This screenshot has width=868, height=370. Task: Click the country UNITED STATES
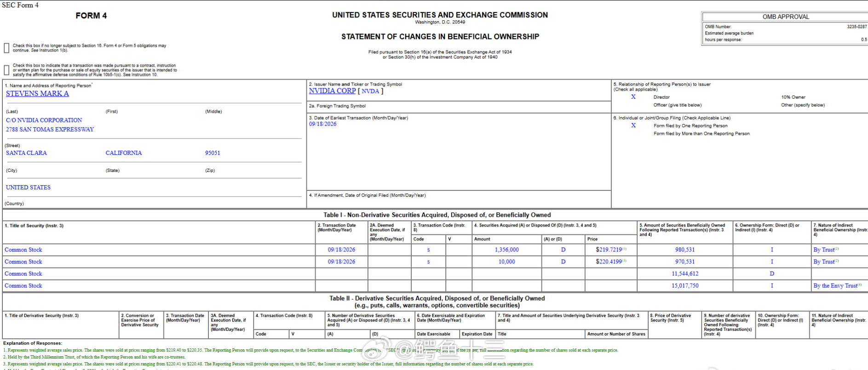pos(28,188)
